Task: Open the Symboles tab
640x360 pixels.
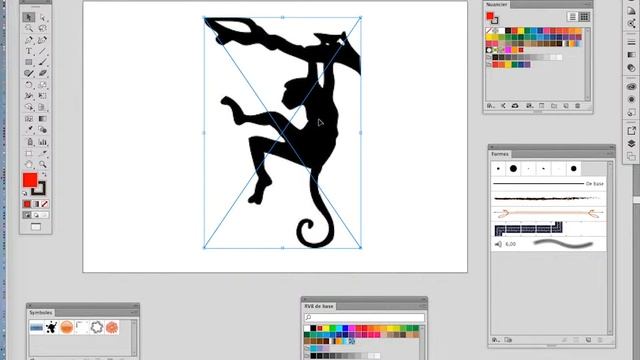Action: [41, 313]
